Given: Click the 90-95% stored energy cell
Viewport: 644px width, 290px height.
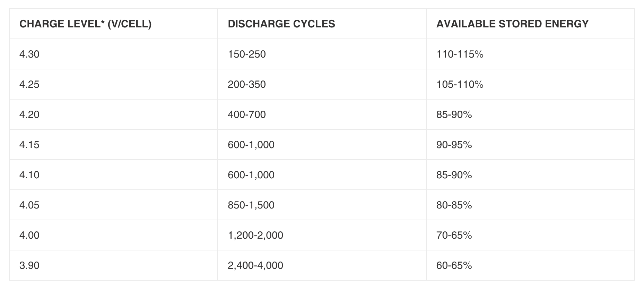Looking at the screenshot, I should tap(530, 145).
